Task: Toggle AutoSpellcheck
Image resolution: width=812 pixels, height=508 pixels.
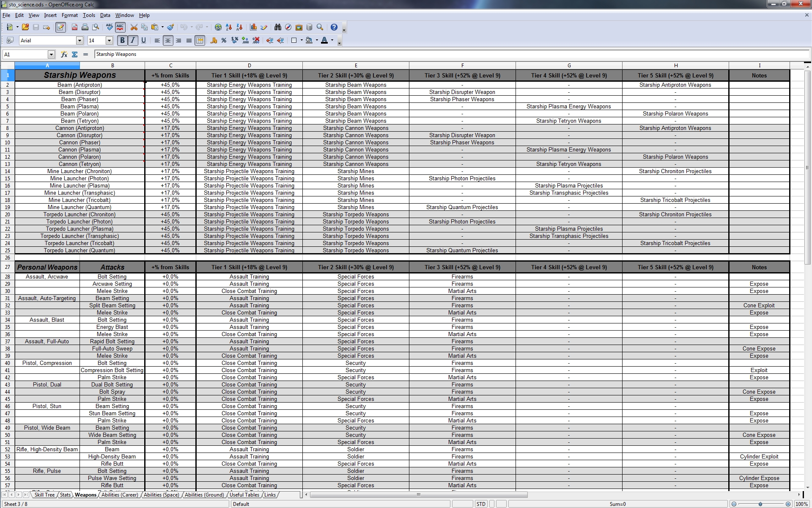Action: [120, 27]
